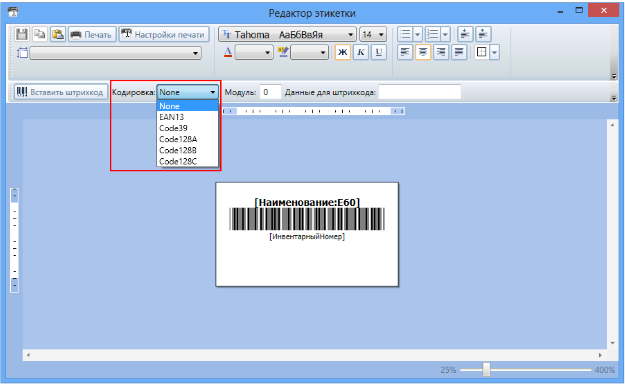
Task: Open the Tahoma font family dropdown
Action: point(287,34)
